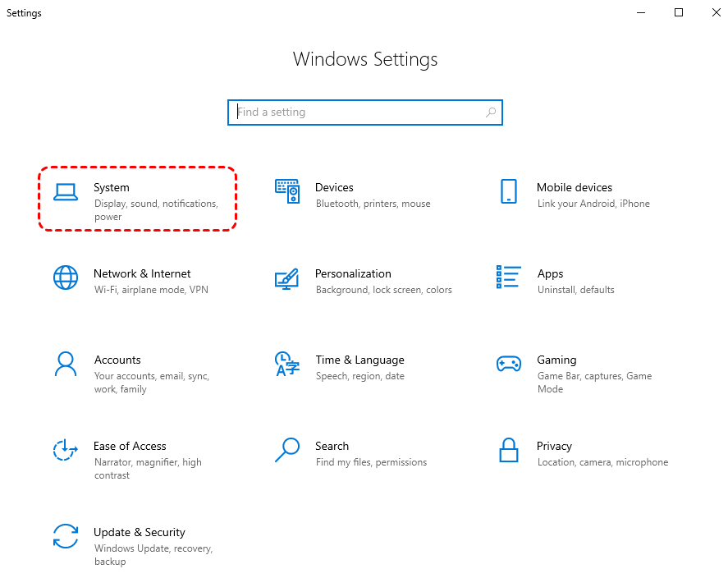
Task: Select the Gaming category title
Action: click(556, 360)
